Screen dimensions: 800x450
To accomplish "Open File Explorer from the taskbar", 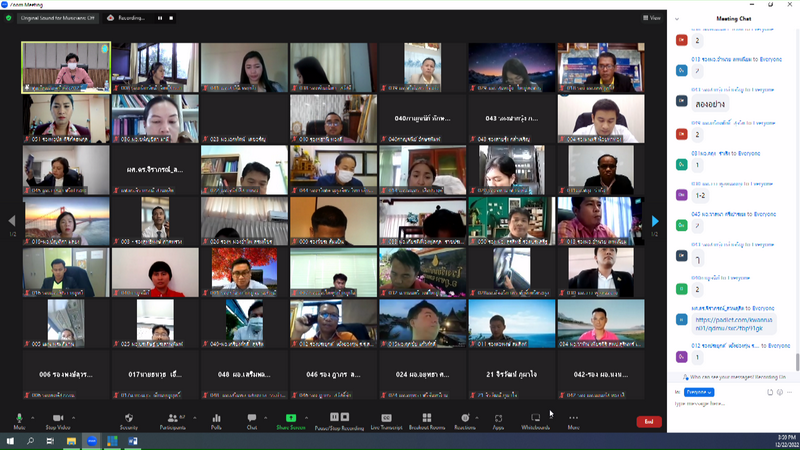I will click(71, 441).
